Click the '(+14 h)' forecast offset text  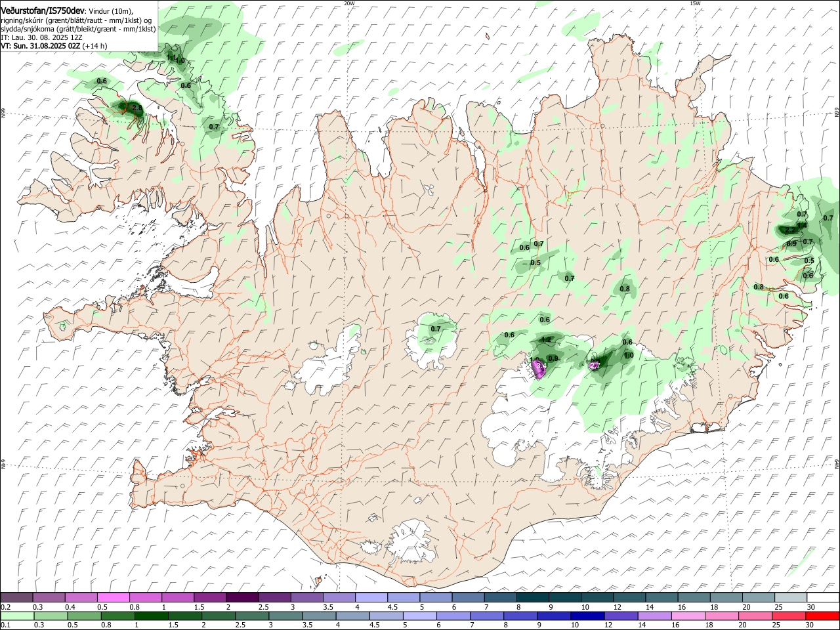point(95,46)
